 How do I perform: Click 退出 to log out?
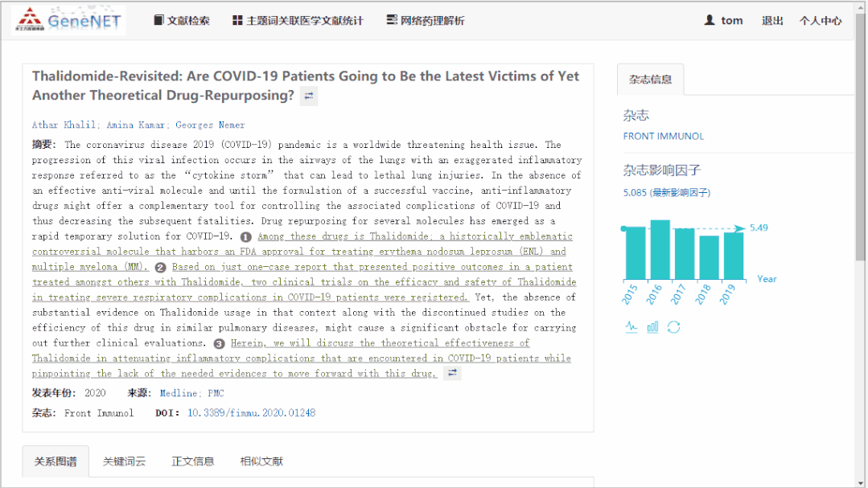[x=772, y=20]
